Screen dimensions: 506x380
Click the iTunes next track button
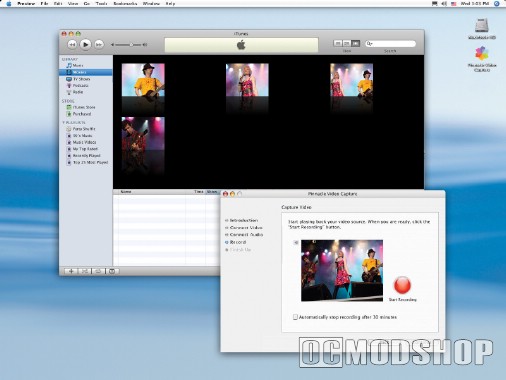(x=99, y=44)
